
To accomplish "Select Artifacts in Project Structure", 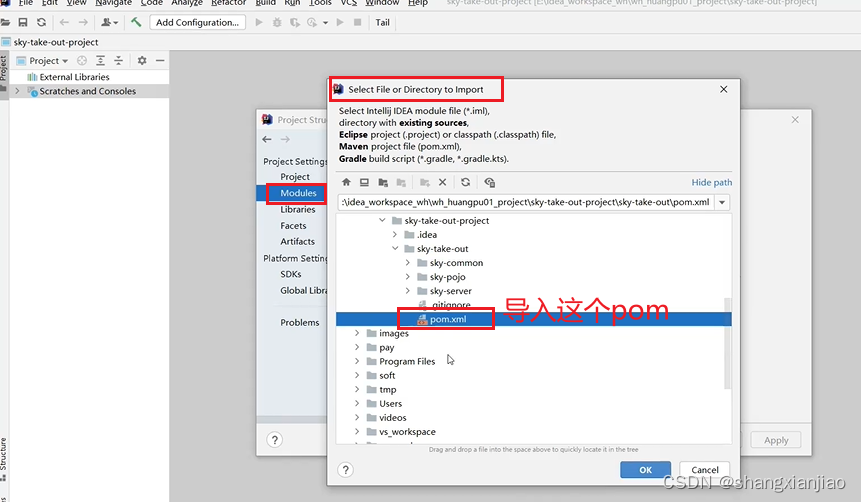I will pyautogui.click(x=298, y=242).
